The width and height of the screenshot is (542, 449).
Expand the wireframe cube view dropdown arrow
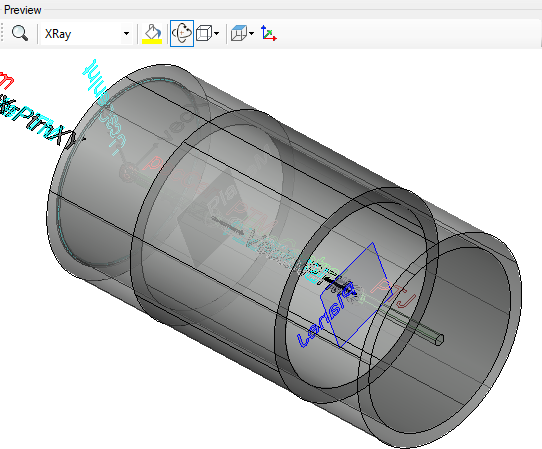coord(216,34)
